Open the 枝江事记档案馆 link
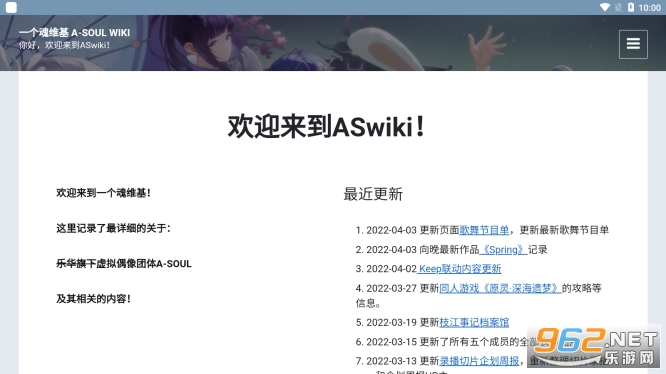666x374 pixels. [474, 322]
